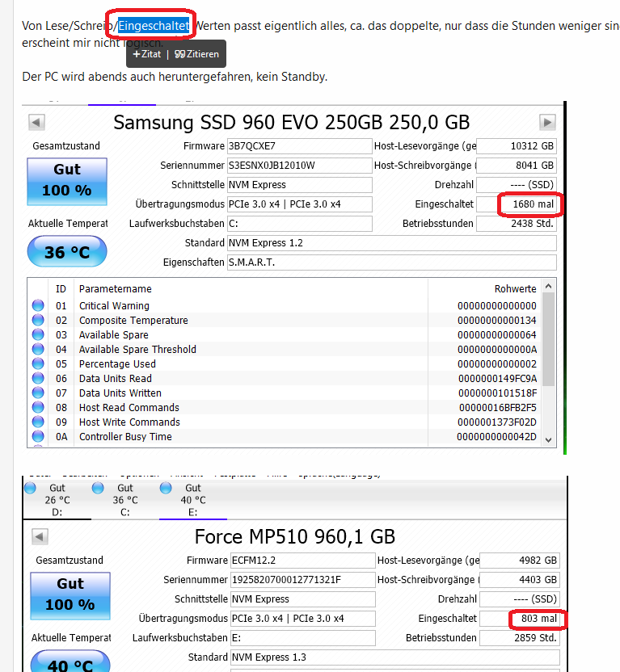Click the Samsung Firmware field 3B7QCXE7
This screenshot has height=672, width=620.
(299, 146)
